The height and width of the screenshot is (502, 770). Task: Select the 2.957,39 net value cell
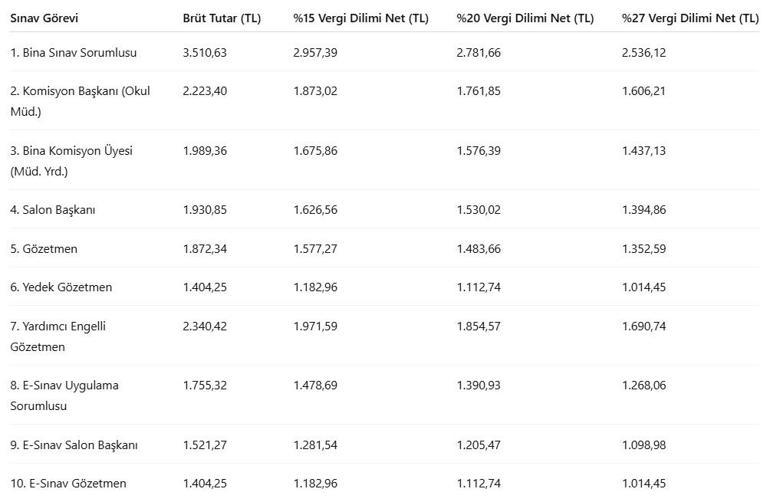click(315, 53)
